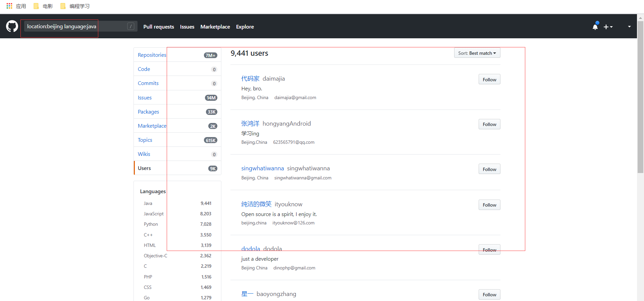Open the user profile menu caret
Image resolution: width=644 pixels, height=301 pixels.
click(x=629, y=27)
